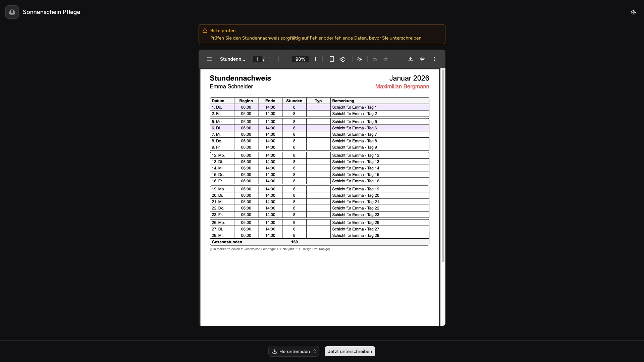Zoom in the PDF with plus icon

tap(315, 59)
